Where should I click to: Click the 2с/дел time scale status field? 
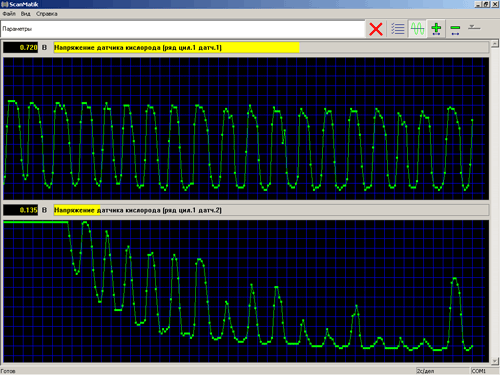click(442, 371)
